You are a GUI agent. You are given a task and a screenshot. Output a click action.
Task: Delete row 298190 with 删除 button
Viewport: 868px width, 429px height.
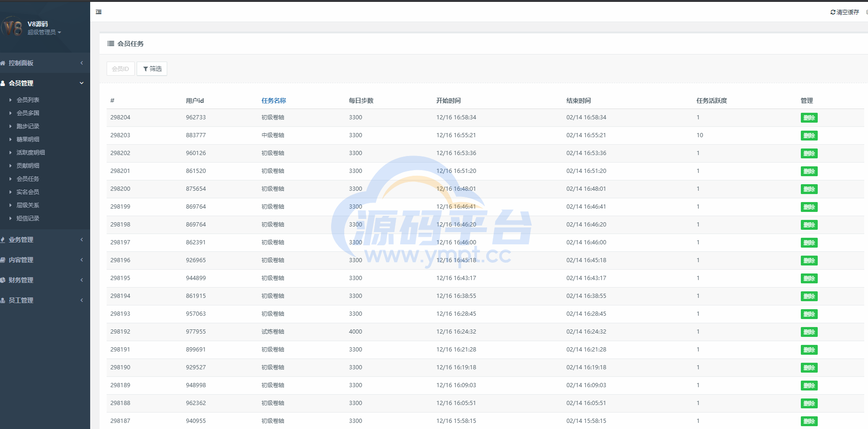[809, 368]
